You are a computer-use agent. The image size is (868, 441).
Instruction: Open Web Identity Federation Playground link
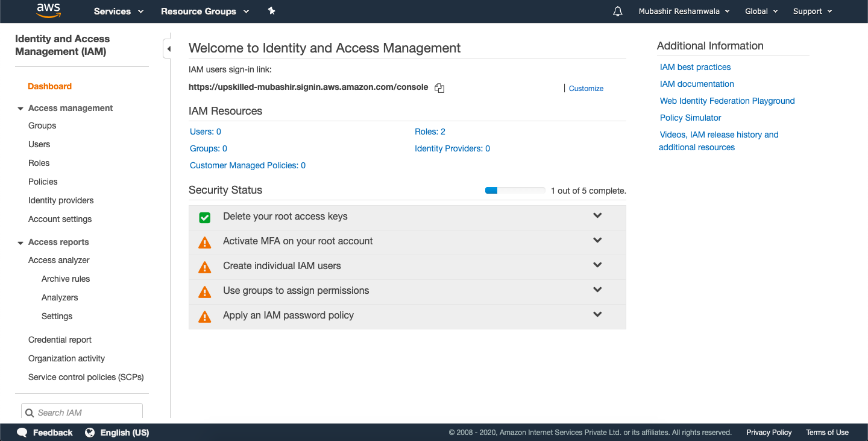pos(728,101)
